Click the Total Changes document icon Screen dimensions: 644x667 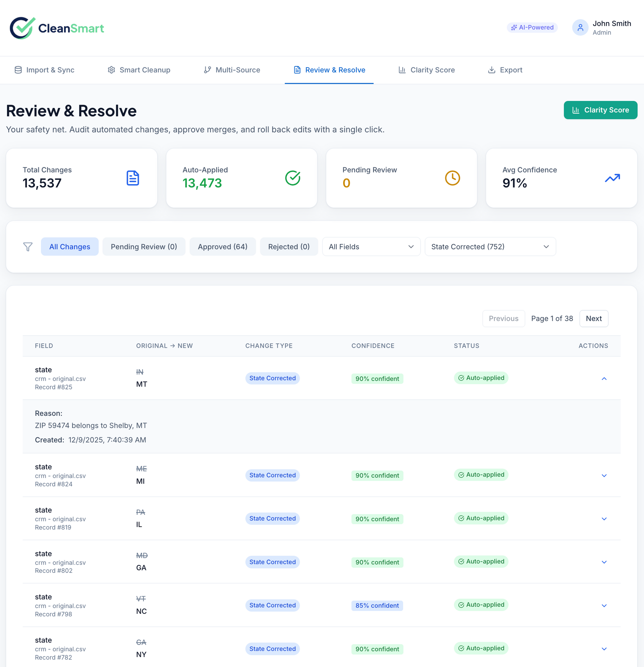133,178
